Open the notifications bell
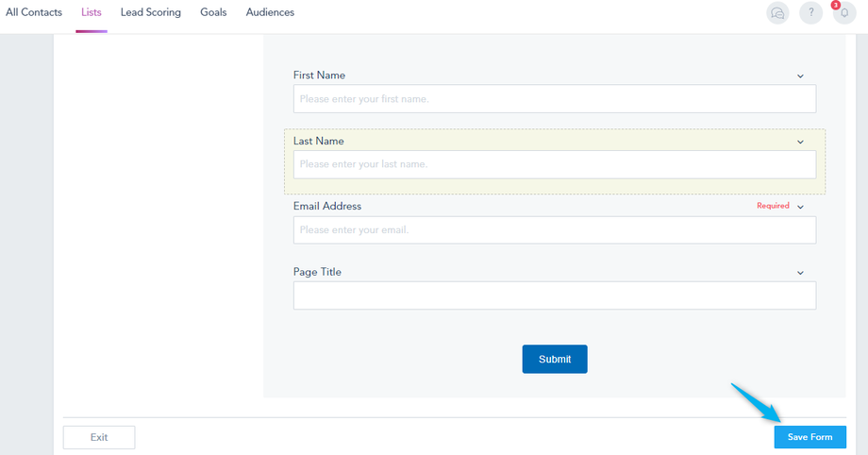 (843, 13)
